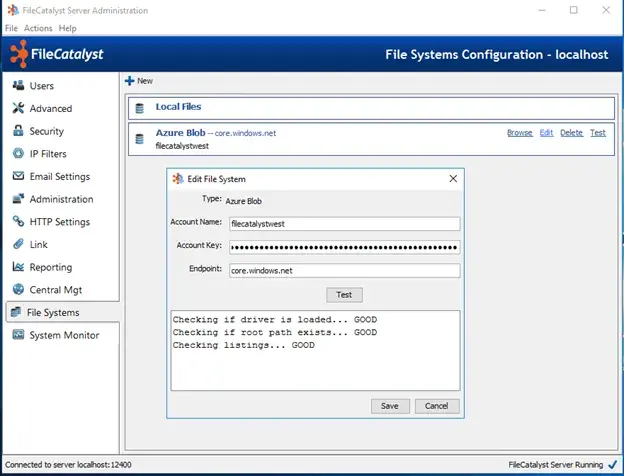Image resolution: width=624 pixels, height=476 pixels.
Task: Click the Browse link for Azure Blob
Action: click(520, 133)
